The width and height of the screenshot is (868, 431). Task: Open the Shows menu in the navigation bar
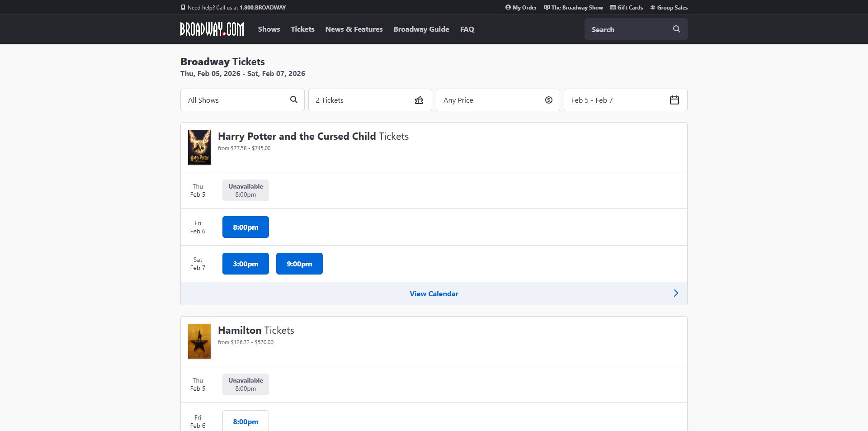click(269, 29)
